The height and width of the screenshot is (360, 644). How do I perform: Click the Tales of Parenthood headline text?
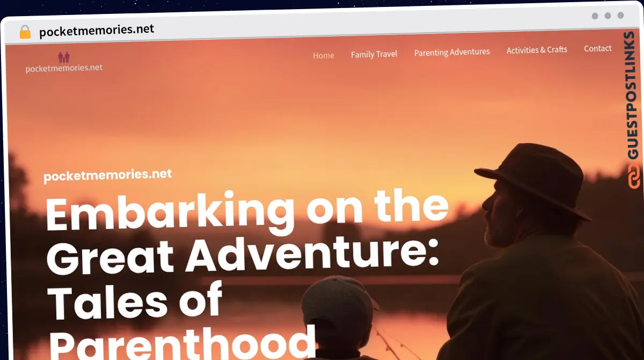pos(180,321)
